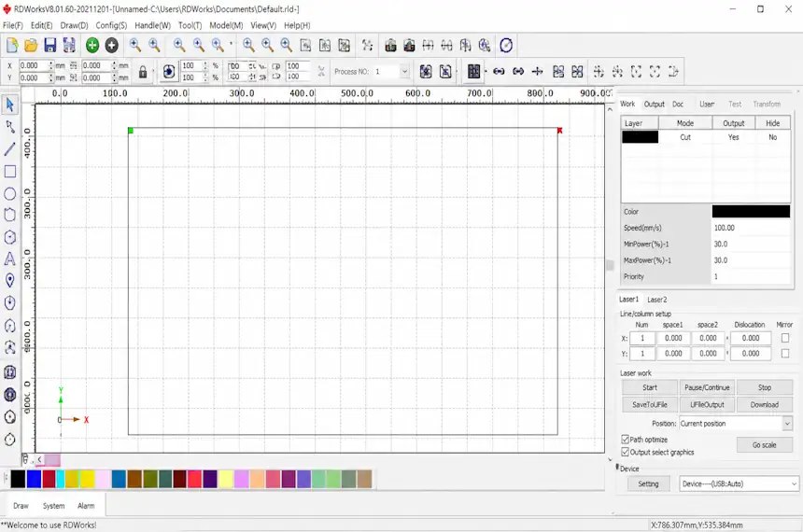Pick the yellow color swatch in palette
The height and width of the screenshot is (532, 803).
(x=88, y=479)
